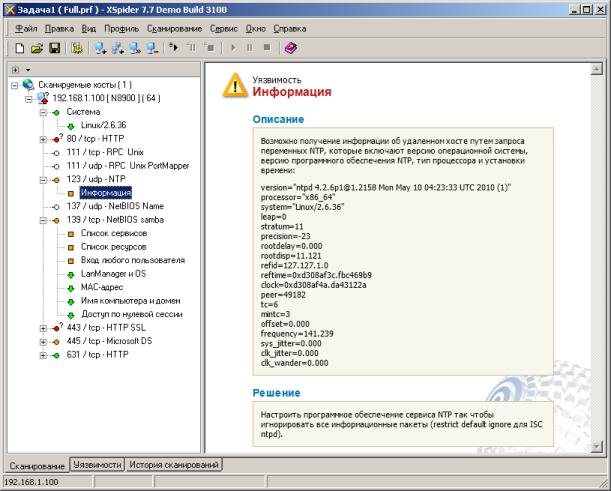Open the help book icon

[291, 48]
